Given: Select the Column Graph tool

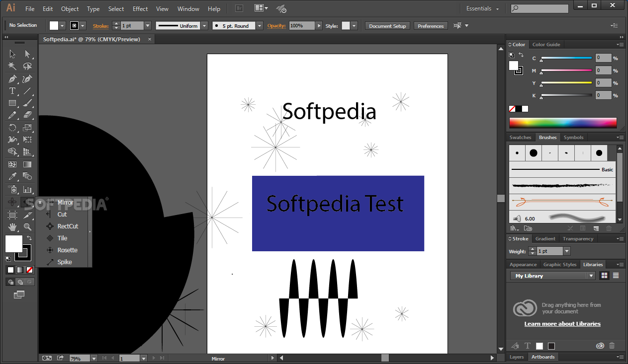Looking at the screenshot, I should (x=27, y=189).
